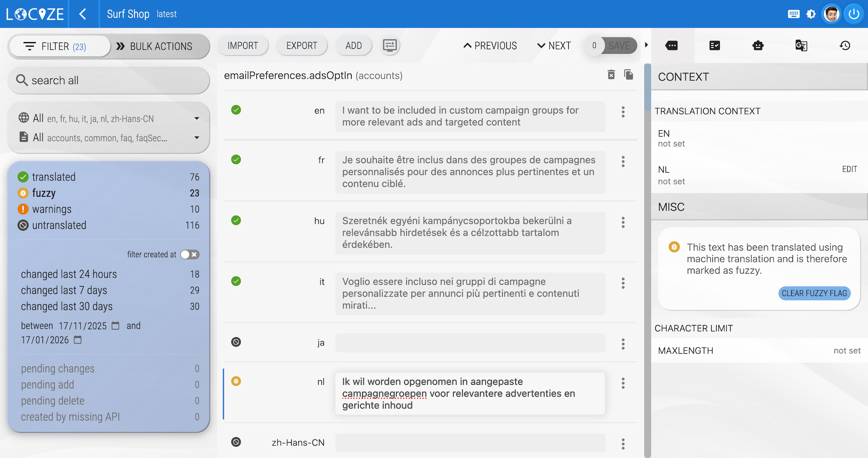
Task: Click the power logout icon
Action: [x=854, y=14]
